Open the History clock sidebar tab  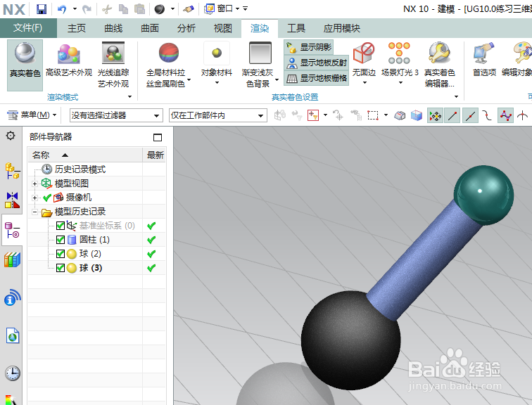pos(12,373)
